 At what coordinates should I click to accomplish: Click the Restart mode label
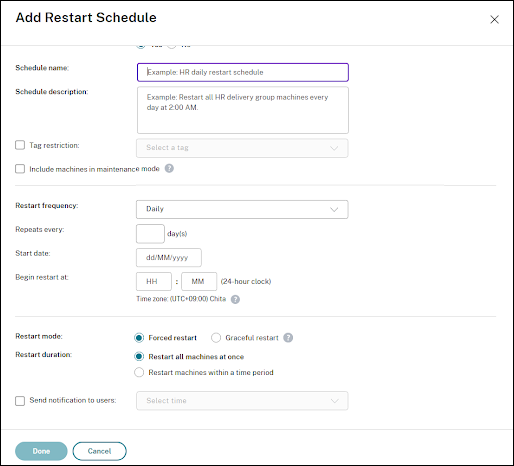pyautogui.click(x=39, y=336)
